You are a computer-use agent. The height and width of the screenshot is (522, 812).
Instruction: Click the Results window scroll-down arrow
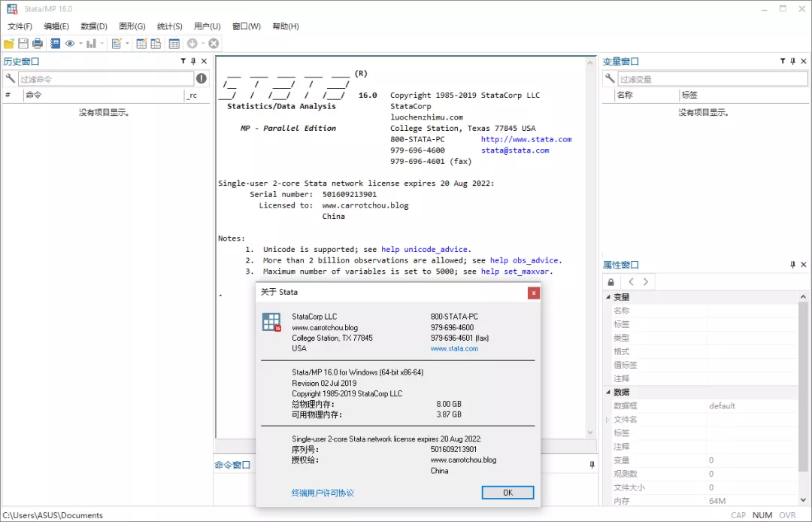point(590,432)
